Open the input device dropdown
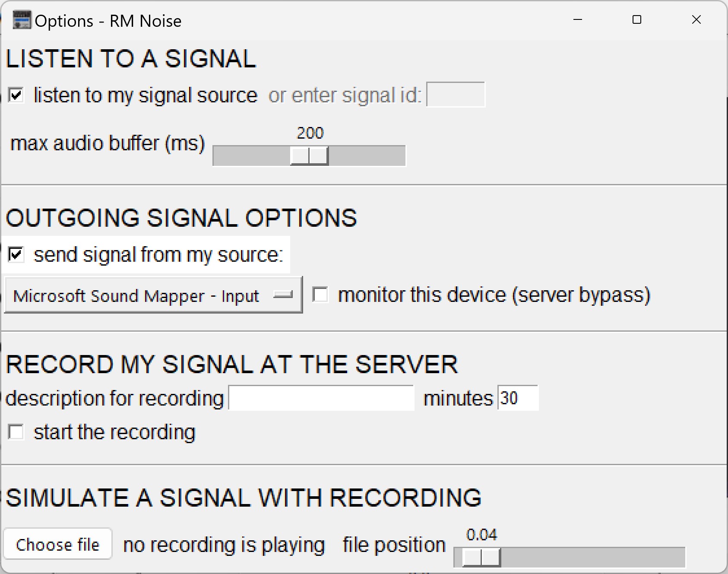Viewport: 728px width, 574px height. tap(153, 295)
